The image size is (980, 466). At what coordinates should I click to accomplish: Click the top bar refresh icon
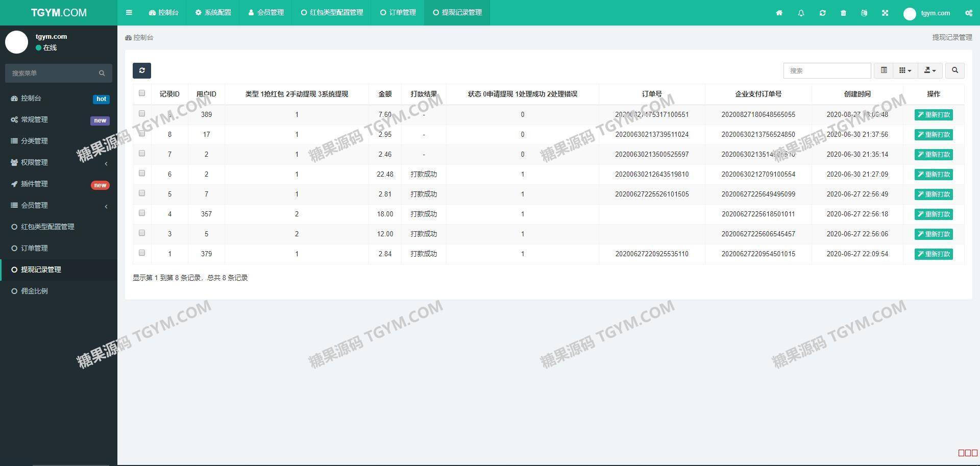(x=822, y=13)
